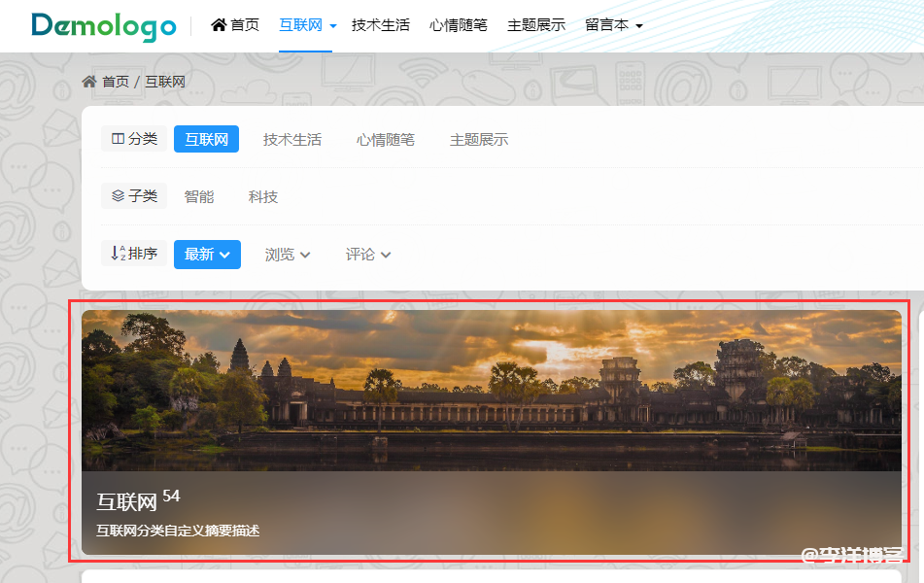
Task: Click the Demologo site logo
Action: [103, 25]
